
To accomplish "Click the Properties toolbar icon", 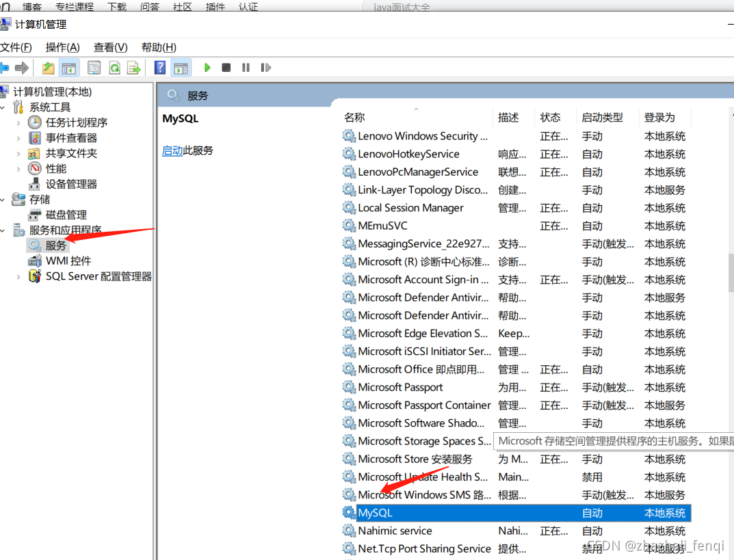I will click(94, 68).
